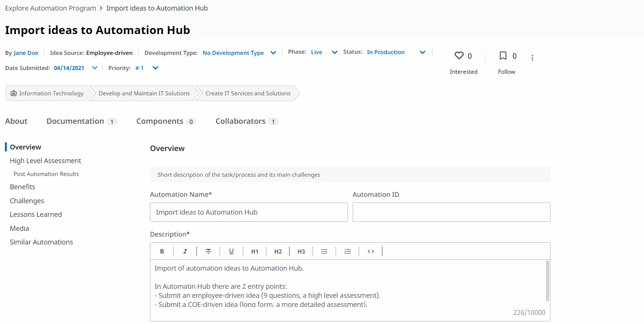Go to the Media section
Image resolution: width=644 pixels, height=324 pixels.
click(19, 229)
